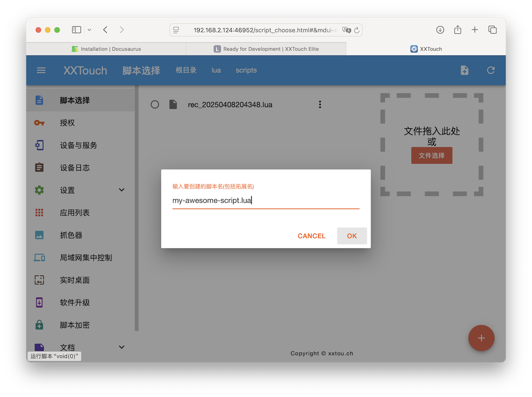Select the XXTouch browser tab
Image resolution: width=532 pixels, height=397 pixels.
click(x=426, y=49)
